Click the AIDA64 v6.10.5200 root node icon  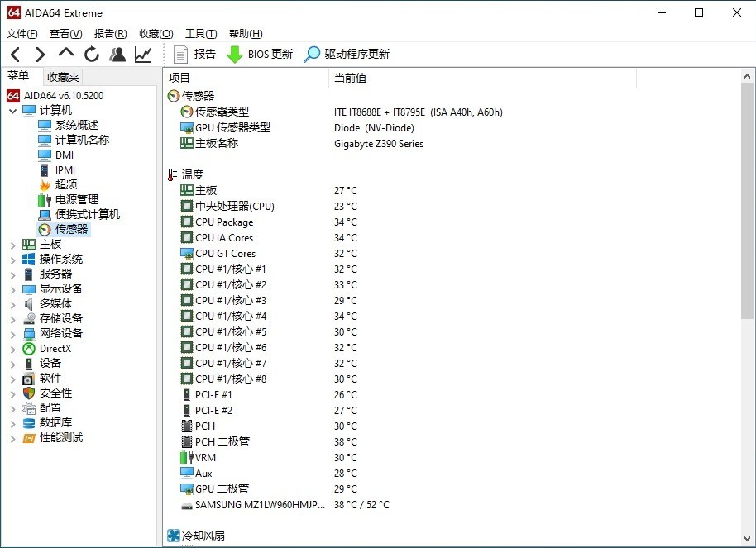coord(13,95)
